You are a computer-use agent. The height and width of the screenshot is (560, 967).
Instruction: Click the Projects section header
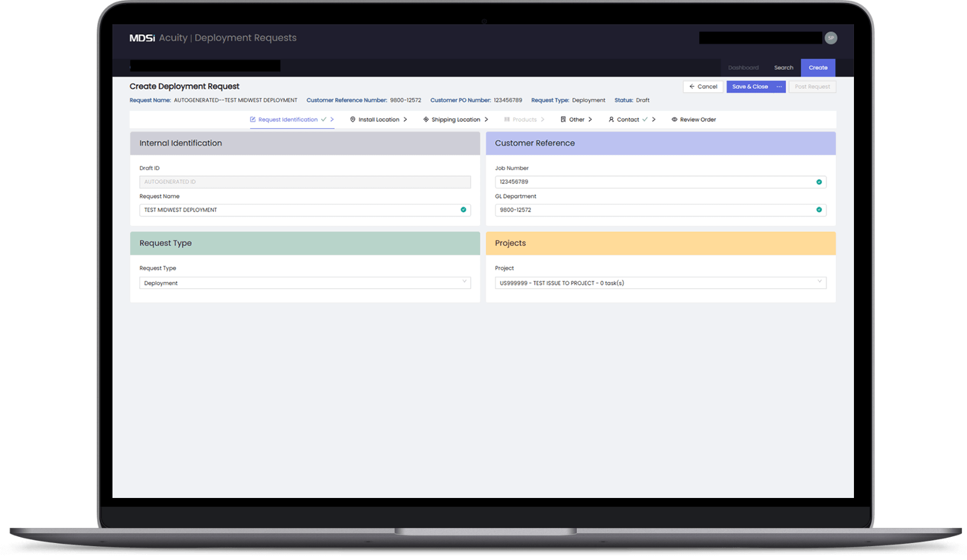[660, 243]
